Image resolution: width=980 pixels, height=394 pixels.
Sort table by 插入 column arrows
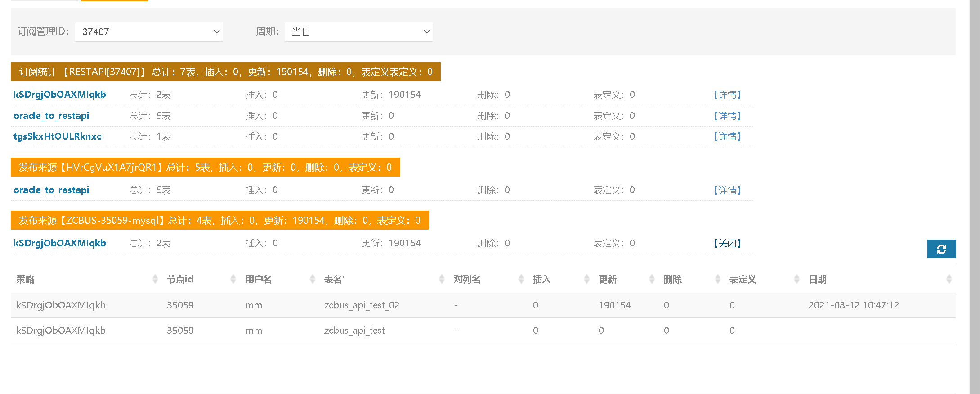click(586, 279)
